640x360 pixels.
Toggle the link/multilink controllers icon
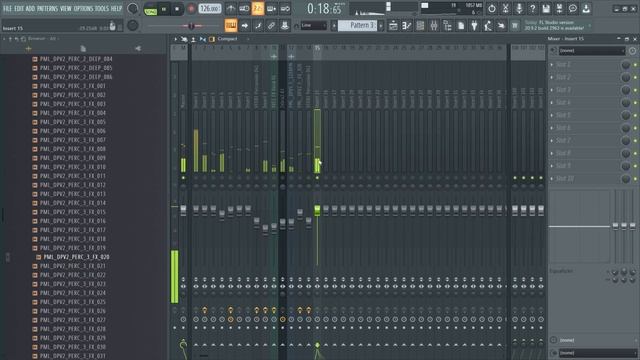[x=271, y=26]
